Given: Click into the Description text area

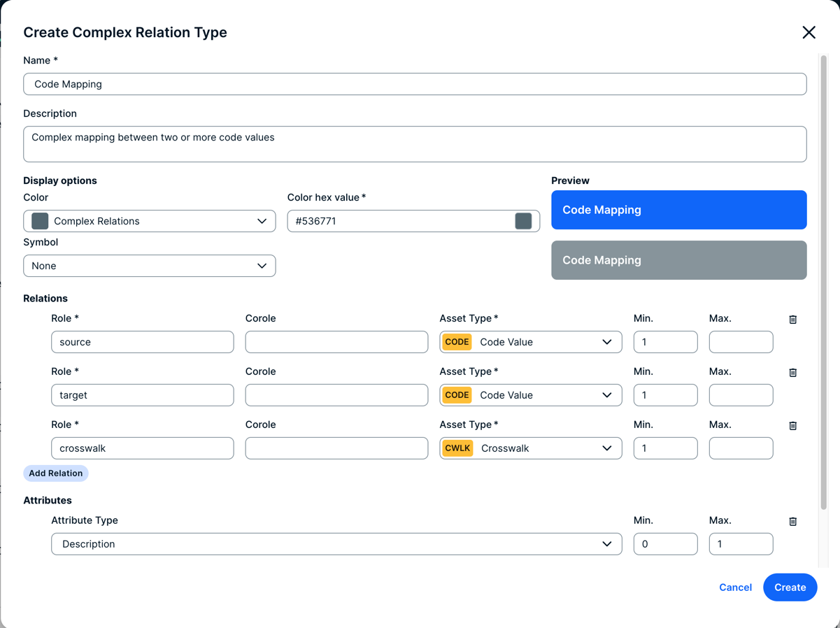Looking at the screenshot, I should tap(414, 144).
